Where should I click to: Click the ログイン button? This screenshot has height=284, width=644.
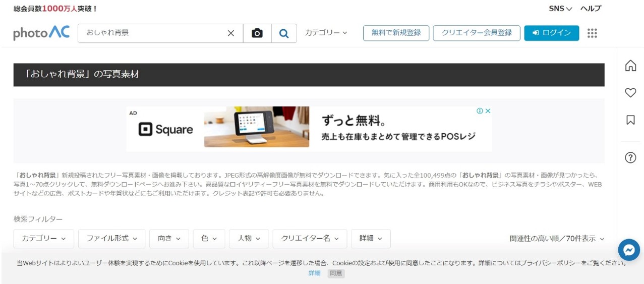551,33
